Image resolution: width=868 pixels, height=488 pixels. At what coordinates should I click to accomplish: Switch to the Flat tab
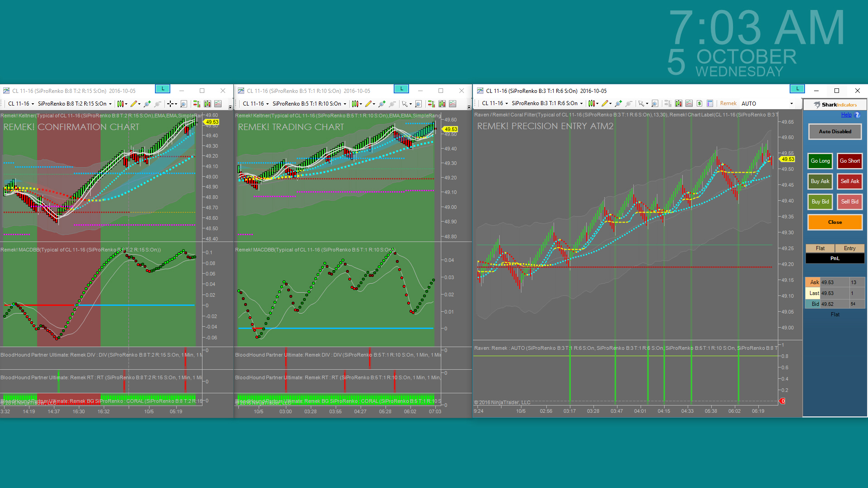[x=820, y=248]
